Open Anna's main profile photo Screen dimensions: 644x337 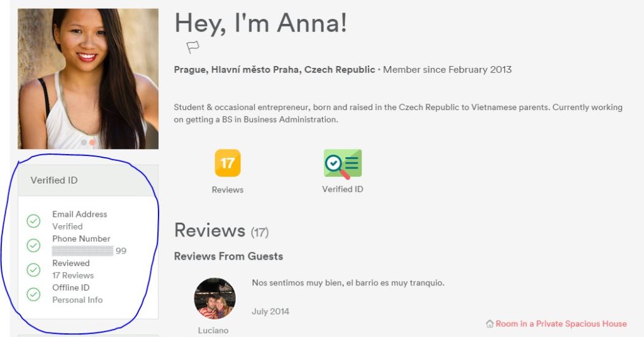(x=88, y=75)
